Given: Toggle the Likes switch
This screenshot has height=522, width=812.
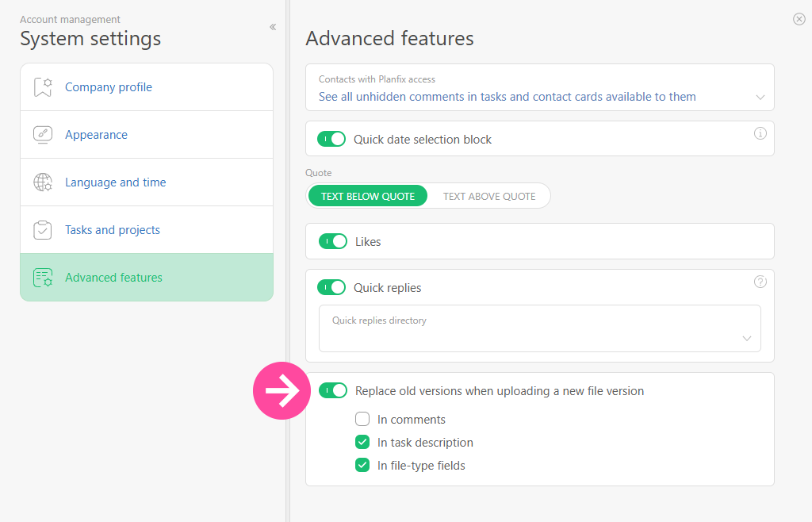Looking at the screenshot, I should 333,241.
